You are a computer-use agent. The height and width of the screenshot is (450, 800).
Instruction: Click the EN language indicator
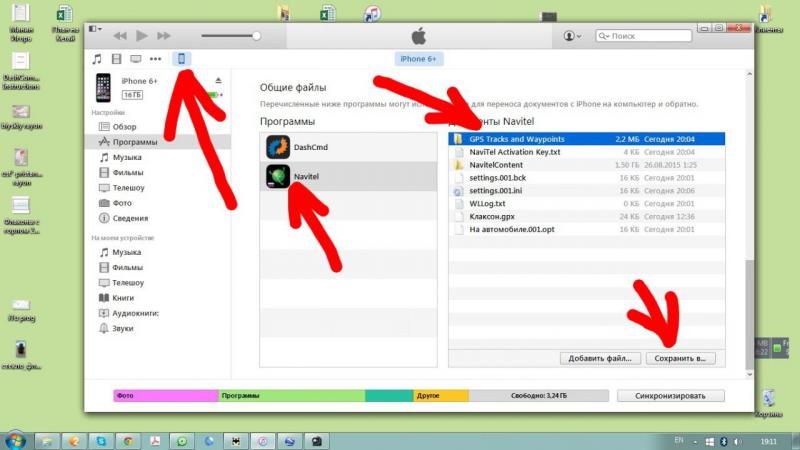point(679,440)
